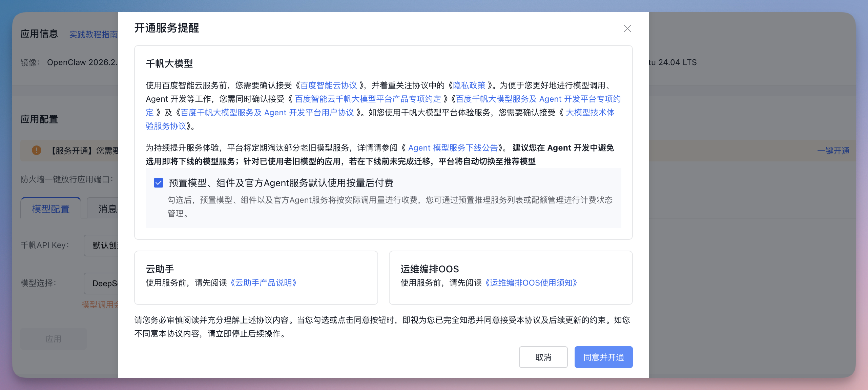Switch to the 模型配置 tab

[50, 208]
